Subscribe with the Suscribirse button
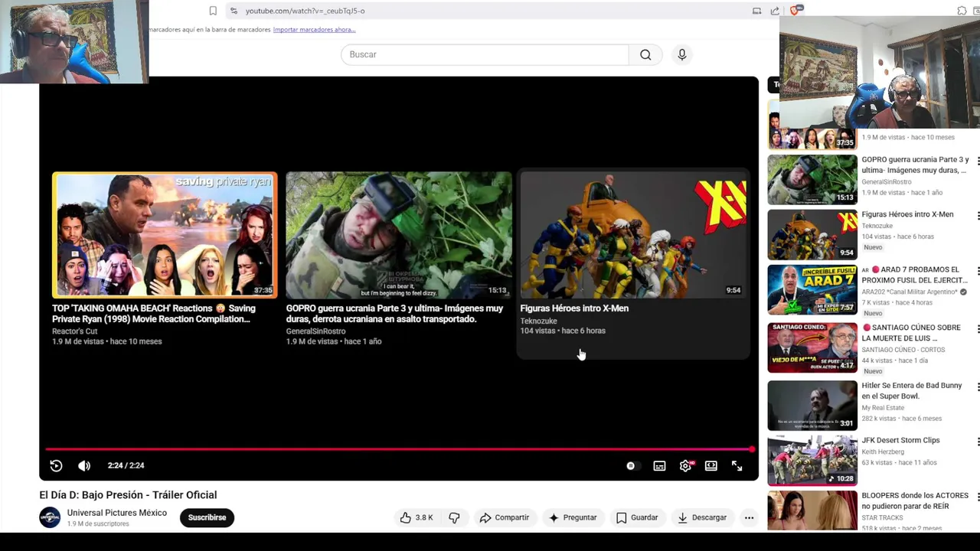This screenshot has width=980, height=551. (207, 517)
